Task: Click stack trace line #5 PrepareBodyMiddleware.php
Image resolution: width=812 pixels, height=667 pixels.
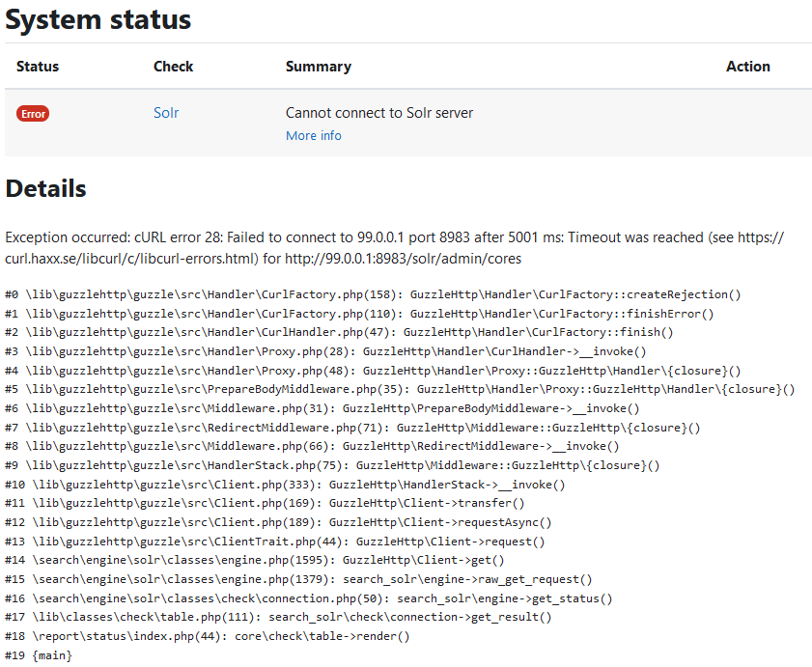Action: pos(400,389)
